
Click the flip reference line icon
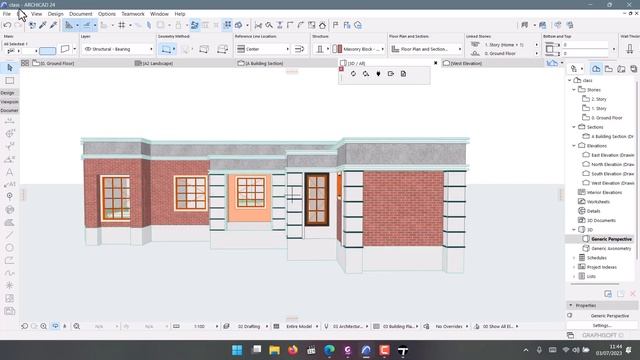299,49
